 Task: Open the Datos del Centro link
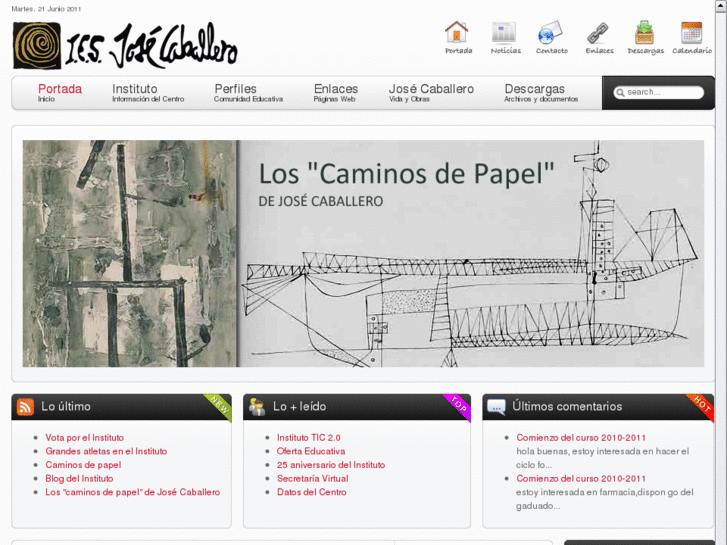coord(312,492)
